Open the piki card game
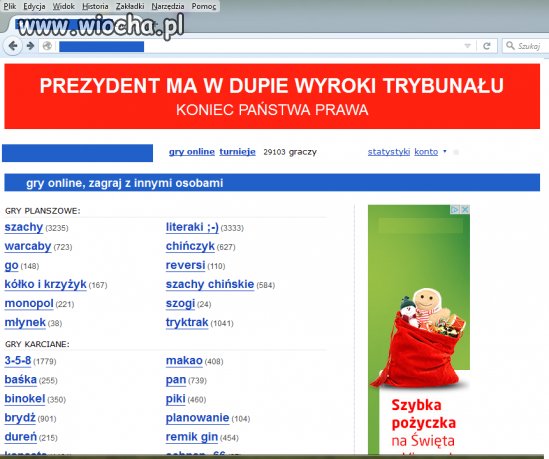 point(175,399)
